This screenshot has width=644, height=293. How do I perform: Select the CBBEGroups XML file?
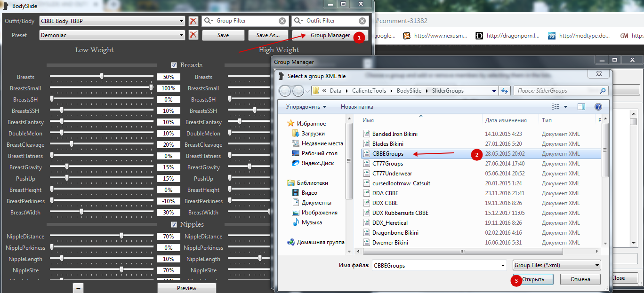pyautogui.click(x=388, y=153)
